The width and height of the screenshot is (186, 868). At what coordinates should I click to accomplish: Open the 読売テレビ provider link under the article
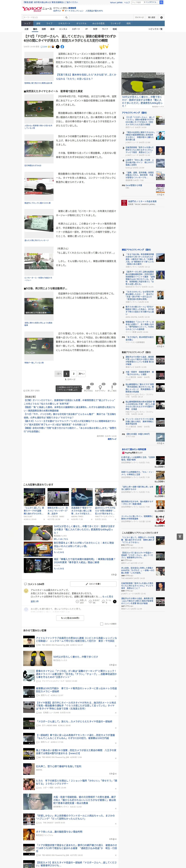coord(112,439)
